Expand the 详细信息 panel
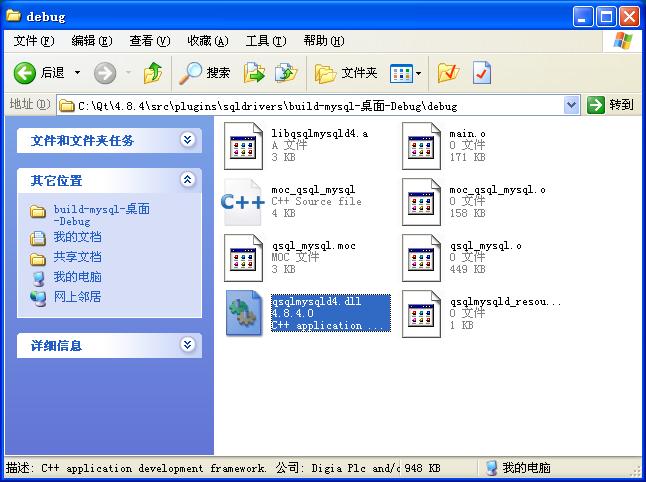 [187, 344]
